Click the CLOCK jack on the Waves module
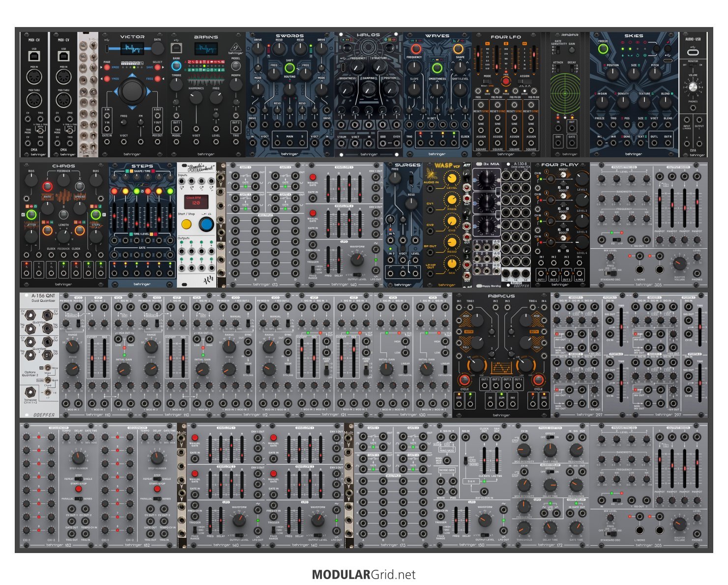 [x=465, y=142]
